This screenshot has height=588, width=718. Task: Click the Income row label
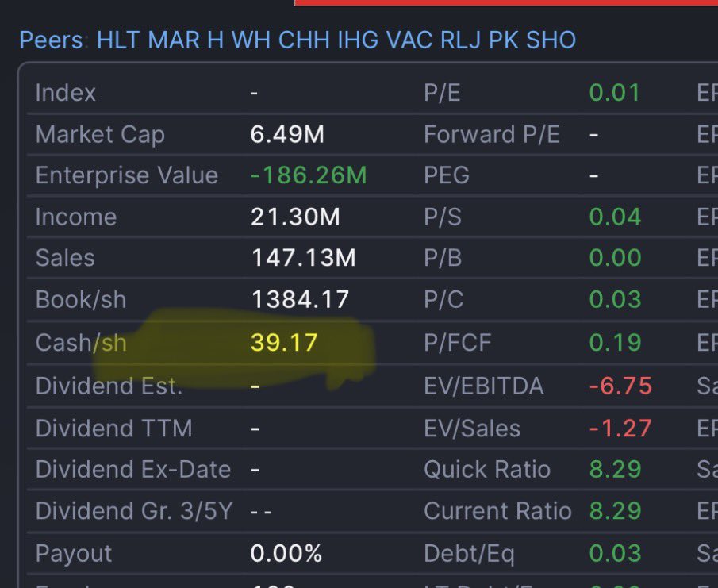pyautogui.click(x=76, y=217)
